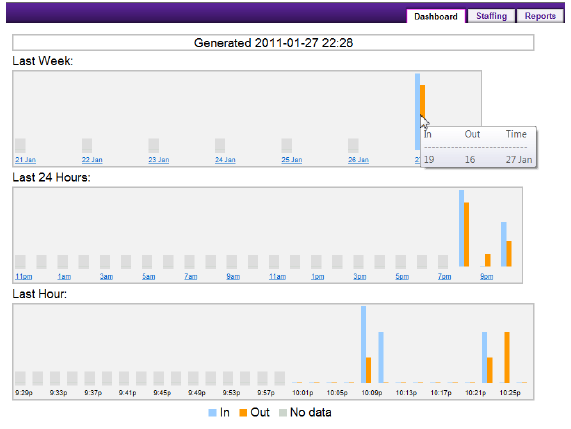Click the Generated 2011-01-27 22:28 header
Viewport: 571px width, 429px height.
point(273,43)
